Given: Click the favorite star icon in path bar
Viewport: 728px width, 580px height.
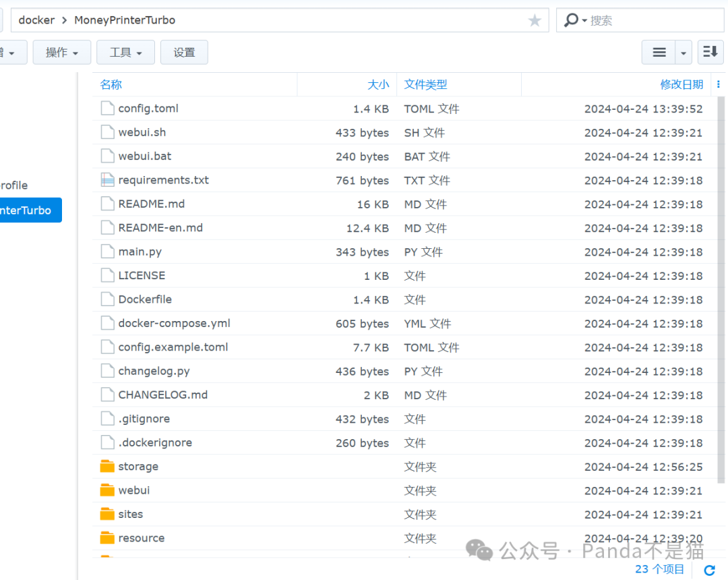Looking at the screenshot, I should pos(535,20).
